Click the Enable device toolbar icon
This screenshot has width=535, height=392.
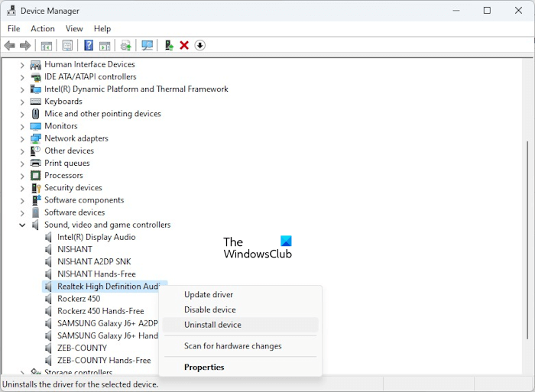(169, 45)
